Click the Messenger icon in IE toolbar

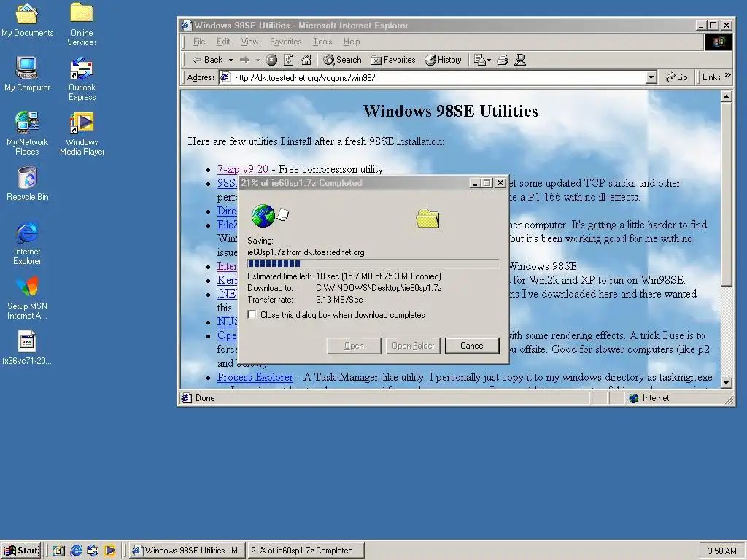pyautogui.click(x=520, y=60)
